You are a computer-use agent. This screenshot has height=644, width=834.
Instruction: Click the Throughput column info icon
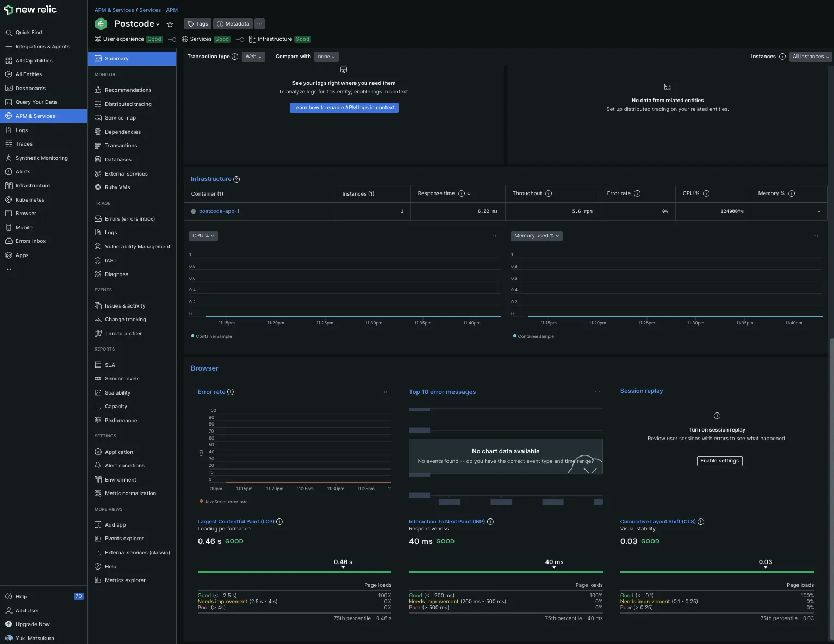[549, 193]
